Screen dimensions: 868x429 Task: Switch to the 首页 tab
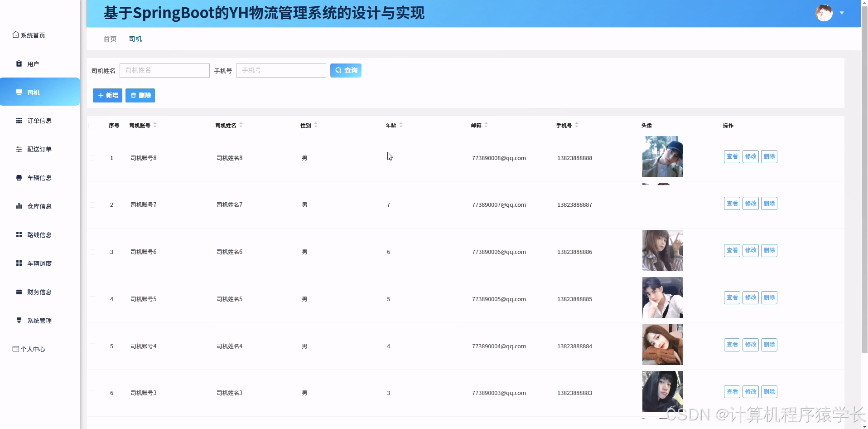[x=109, y=39]
